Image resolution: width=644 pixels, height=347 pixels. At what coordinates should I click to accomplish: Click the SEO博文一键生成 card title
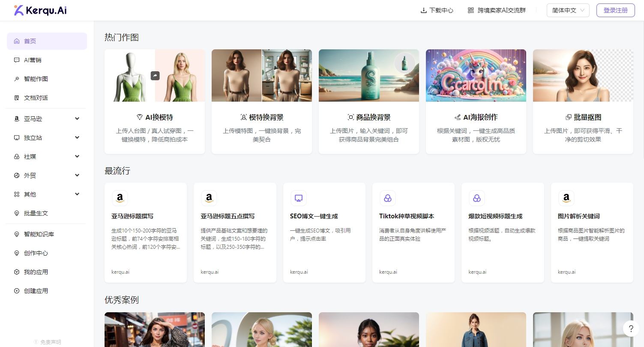click(314, 216)
